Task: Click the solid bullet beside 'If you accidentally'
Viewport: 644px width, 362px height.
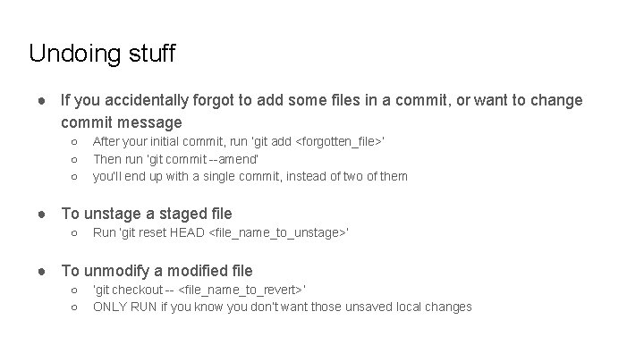Action: [41, 100]
